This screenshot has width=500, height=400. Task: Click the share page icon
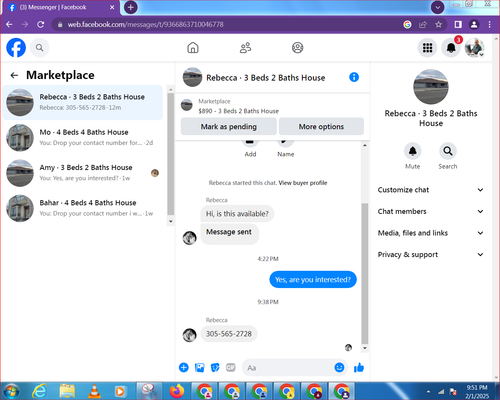(x=423, y=24)
